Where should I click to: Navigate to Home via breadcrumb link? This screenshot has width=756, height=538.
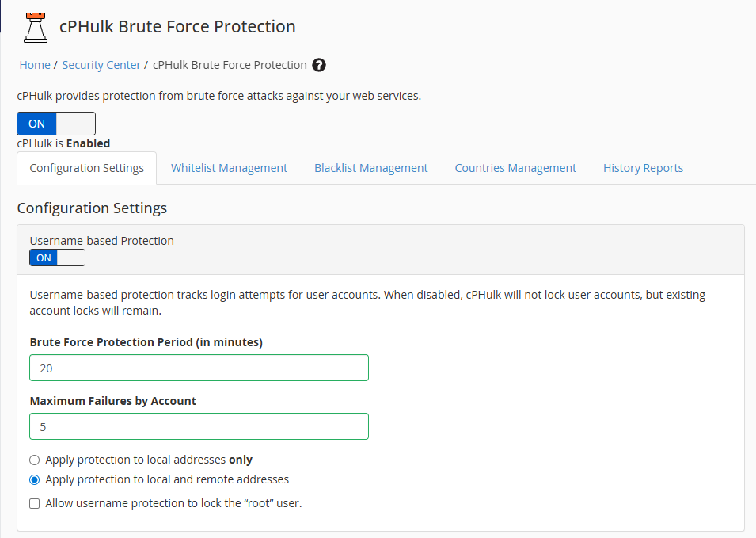(35, 65)
